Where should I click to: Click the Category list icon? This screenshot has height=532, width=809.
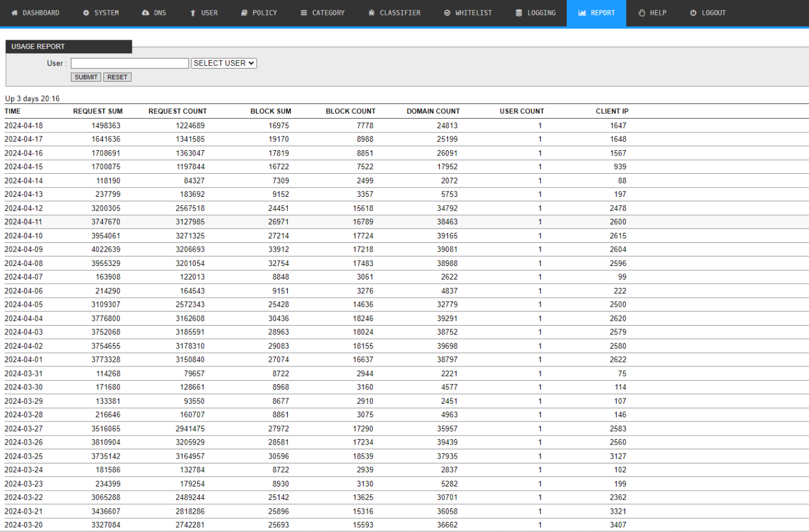point(304,13)
